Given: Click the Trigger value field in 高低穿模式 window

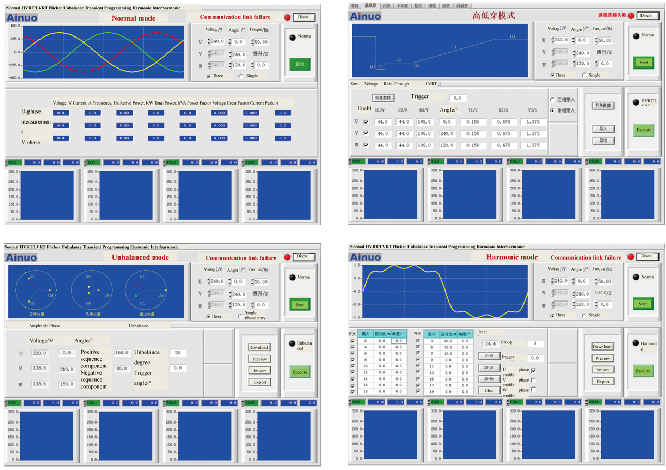Looking at the screenshot, I should pos(458,98).
